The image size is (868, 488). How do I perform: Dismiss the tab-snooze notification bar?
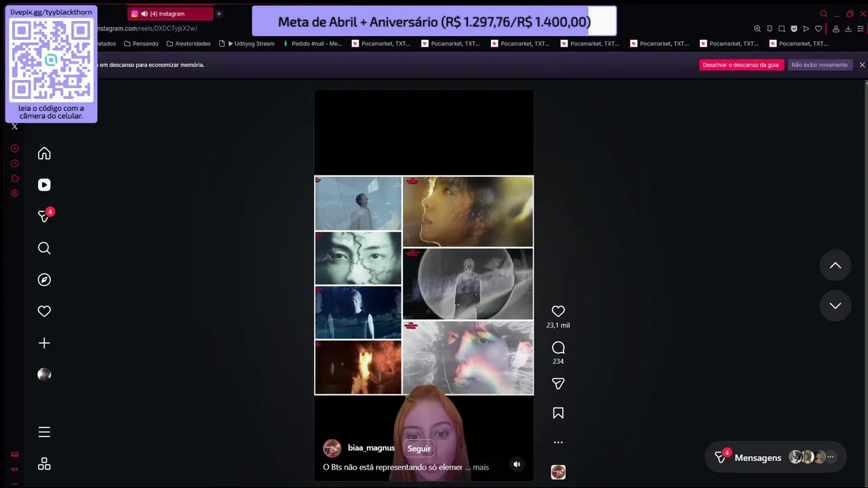coord(862,65)
